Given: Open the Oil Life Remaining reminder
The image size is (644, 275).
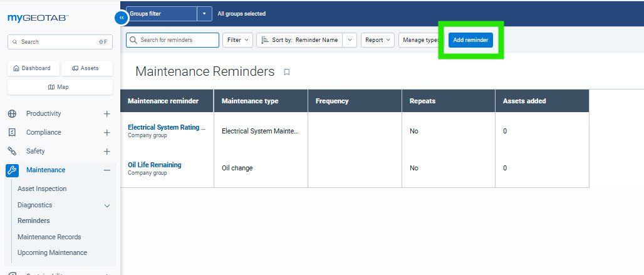Looking at the screenshot, I should tap(154, 165).
